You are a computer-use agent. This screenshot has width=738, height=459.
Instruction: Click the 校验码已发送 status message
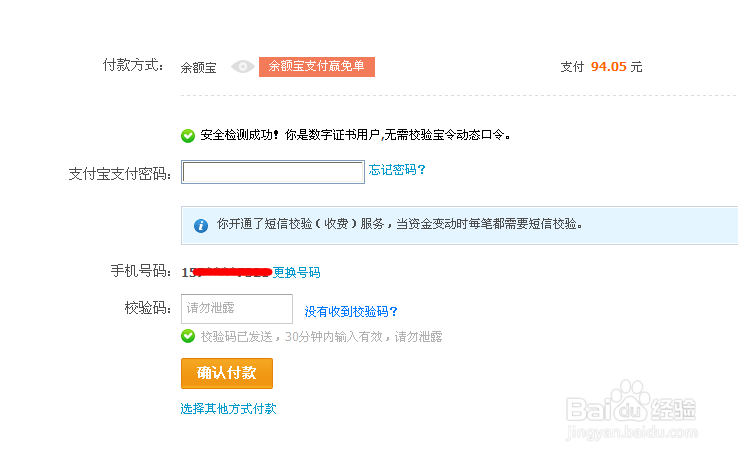tap(321, 337)
